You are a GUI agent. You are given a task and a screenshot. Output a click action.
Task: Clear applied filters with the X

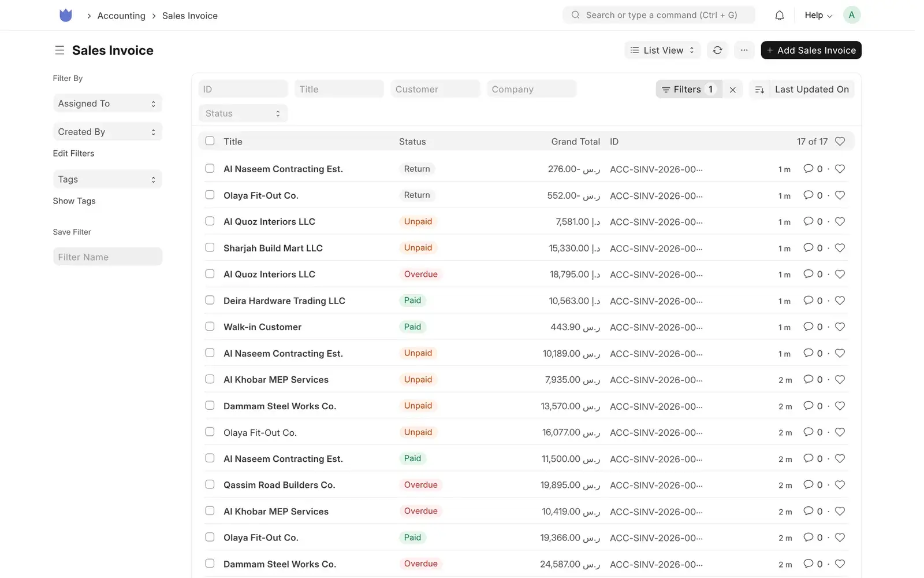point(732,90)
